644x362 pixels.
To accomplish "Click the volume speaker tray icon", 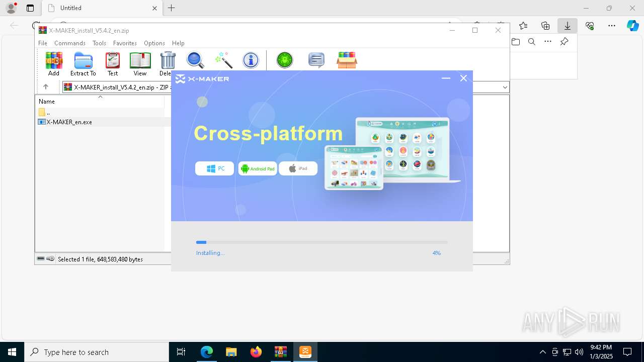I will click(579, 352).
